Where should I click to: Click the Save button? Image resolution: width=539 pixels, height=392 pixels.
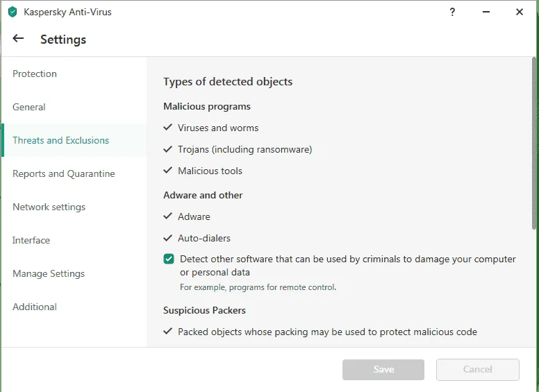click(383, 369)
